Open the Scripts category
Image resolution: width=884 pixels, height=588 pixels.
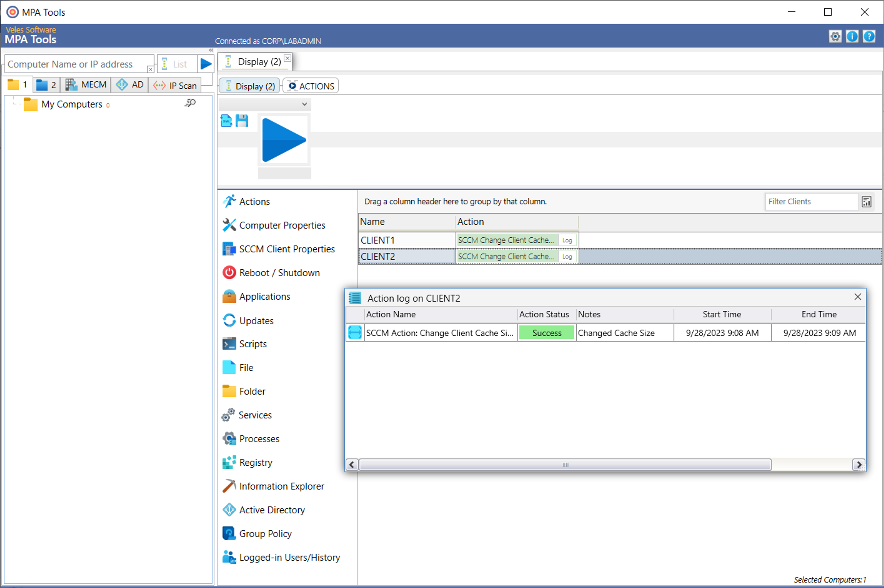tap(245, 344)
